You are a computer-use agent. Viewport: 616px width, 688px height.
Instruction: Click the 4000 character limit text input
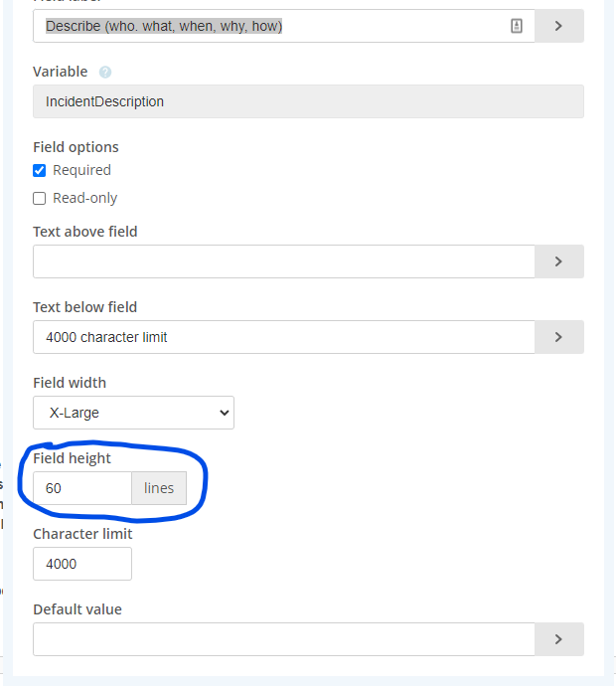(x=283, y=337)
